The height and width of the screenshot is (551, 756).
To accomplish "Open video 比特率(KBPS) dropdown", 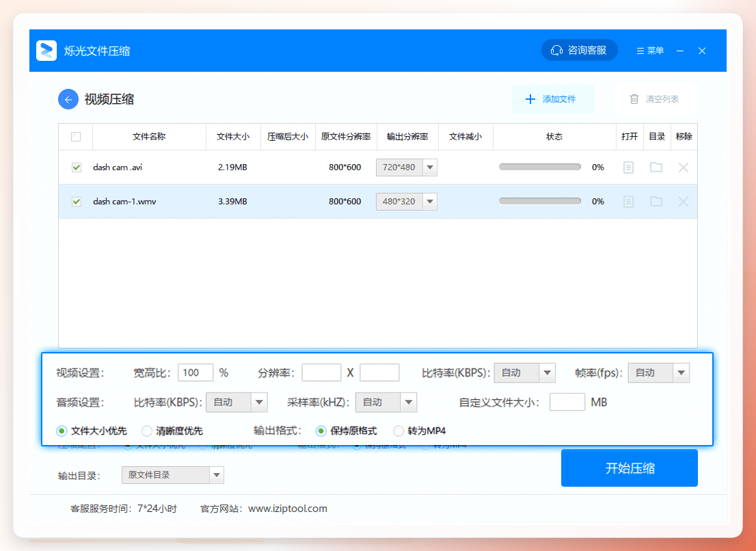I will 524,373.
